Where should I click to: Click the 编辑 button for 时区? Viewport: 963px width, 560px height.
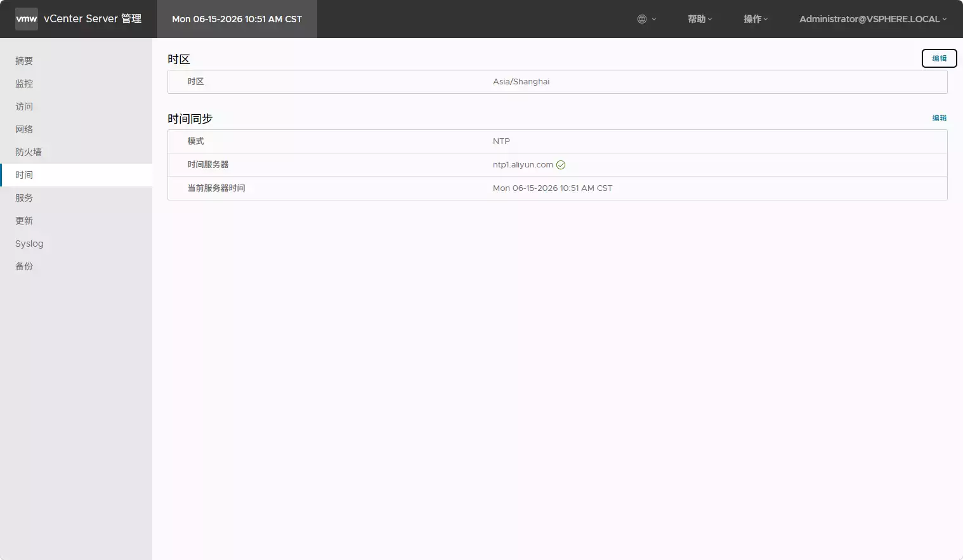[939, 58]
